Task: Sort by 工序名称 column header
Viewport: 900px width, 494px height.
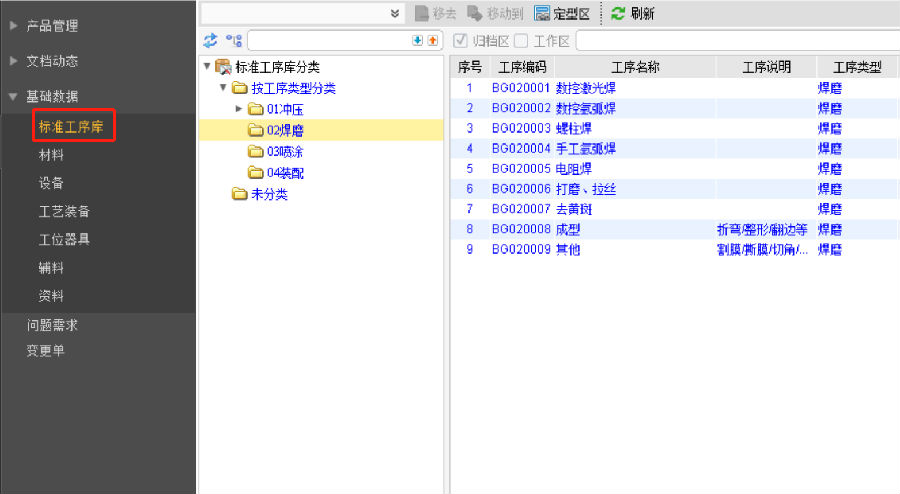Action: point(635,67)
